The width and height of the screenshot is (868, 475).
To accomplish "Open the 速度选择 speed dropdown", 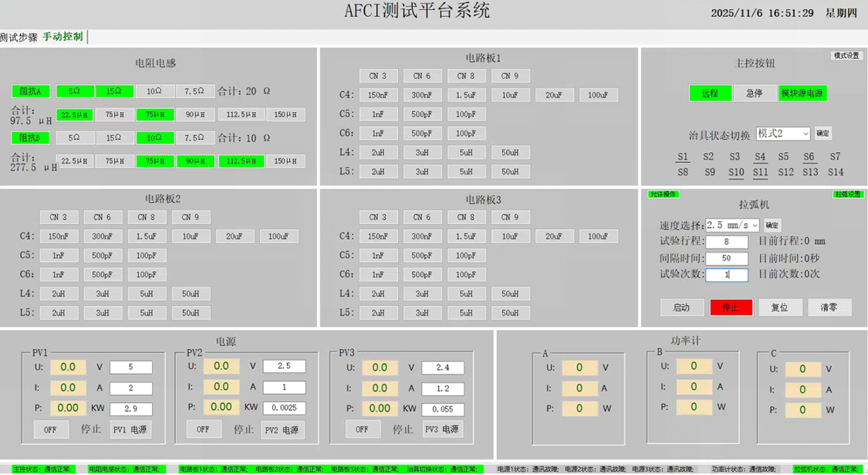I will tap(733, 226).
